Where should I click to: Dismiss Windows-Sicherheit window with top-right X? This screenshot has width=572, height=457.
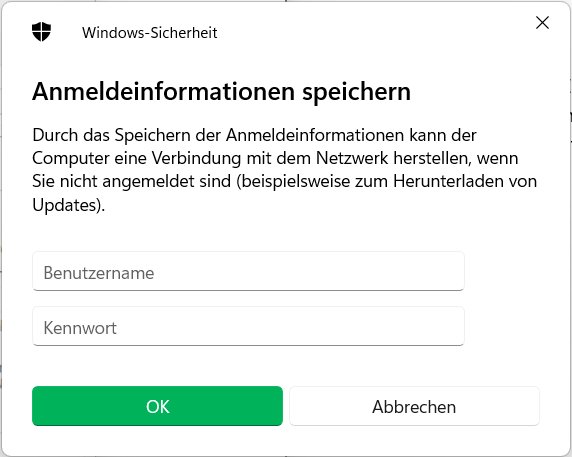tap(542, 23)
